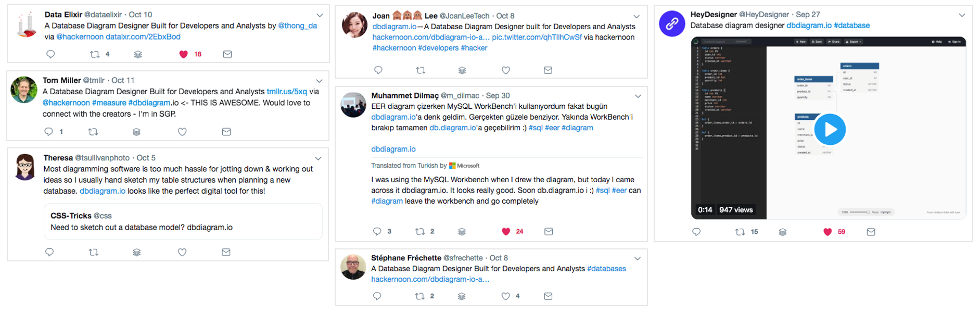This screenshot has width=980, height=314.
Task: Click the dbdiagram.io link below Turkish tweet
Action: [393, 149]
